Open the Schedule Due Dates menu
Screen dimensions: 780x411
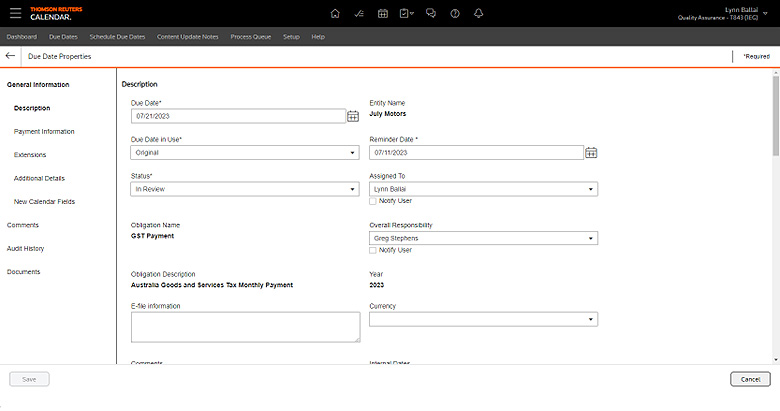117,36
